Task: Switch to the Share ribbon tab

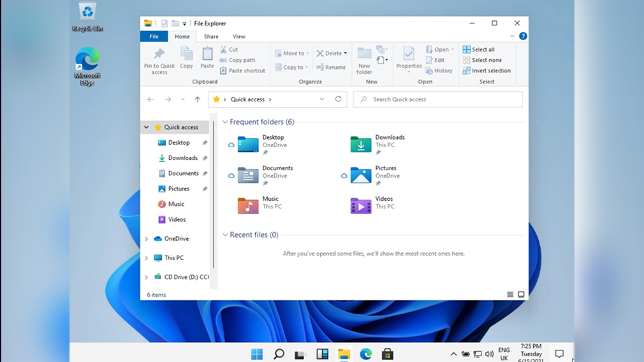Action: coord(211,36)
